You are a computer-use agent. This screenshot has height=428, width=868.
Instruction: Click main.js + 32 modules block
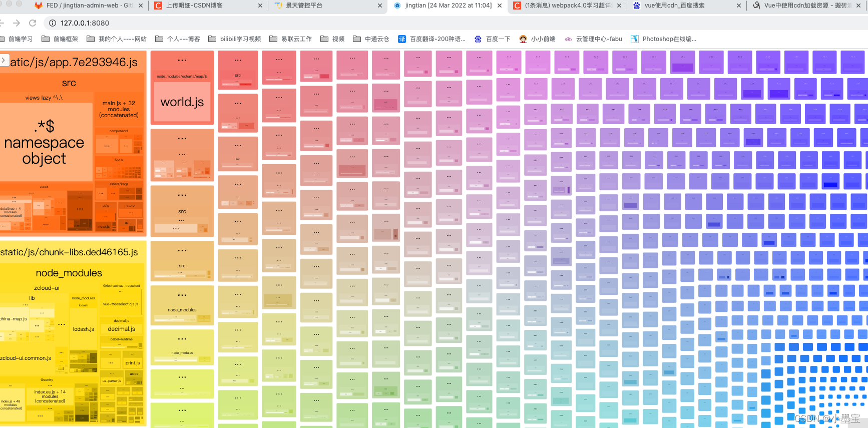coord(119,109)
